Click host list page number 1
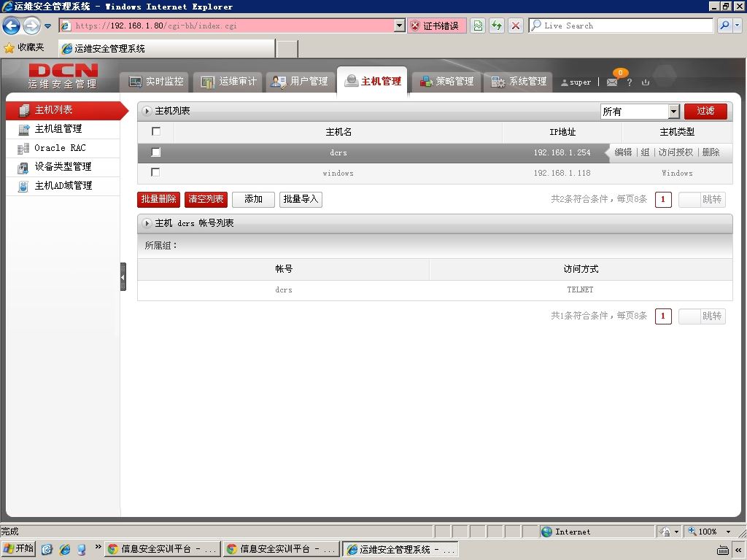This screenshot has height=560, width=747. (x=663, y=200)
